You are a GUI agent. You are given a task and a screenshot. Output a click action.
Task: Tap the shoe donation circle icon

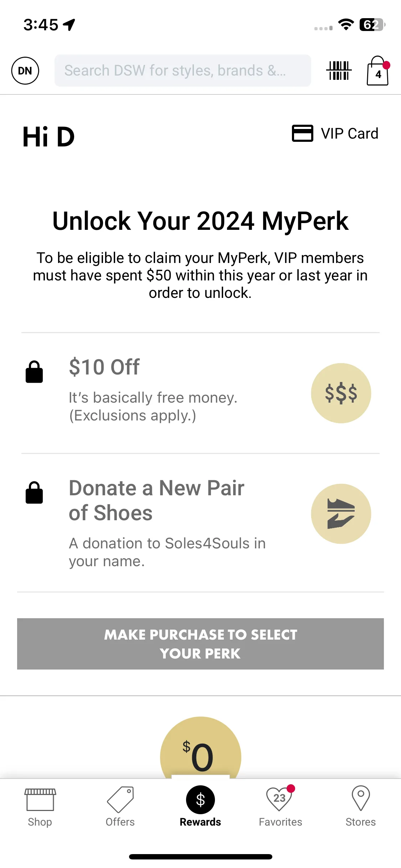coord(341,513)
